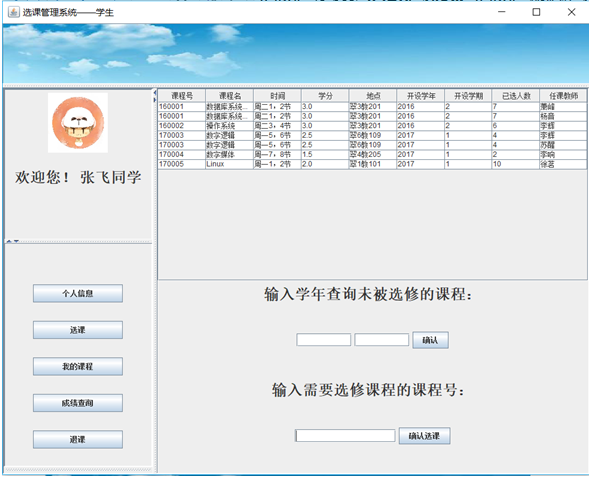
Task: Select the 周一7，8节 time cell
Action: coord(277,154)
